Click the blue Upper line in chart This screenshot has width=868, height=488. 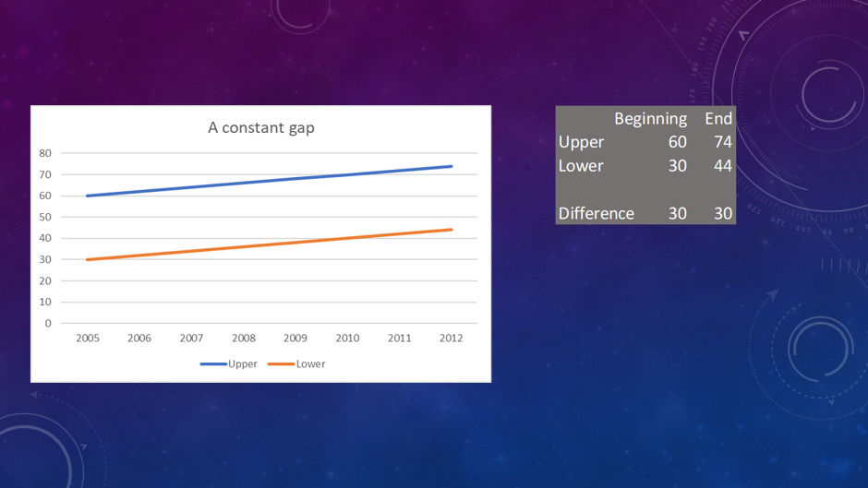(x=270, y=181)
